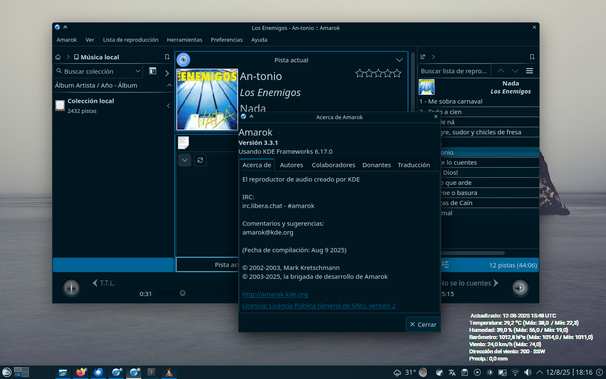Open the Ayuda menu
This screenshot has height=379, width=606.
[x=259, y=40]
